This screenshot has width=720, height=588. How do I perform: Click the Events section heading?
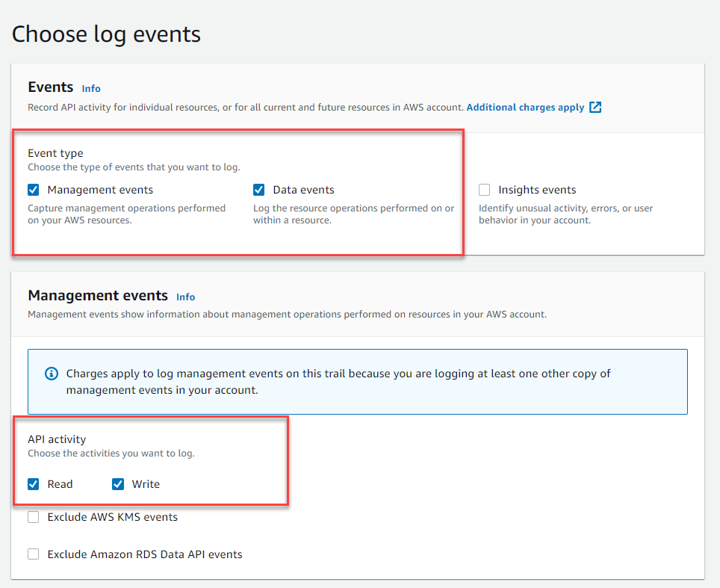(x=51, y=87)
